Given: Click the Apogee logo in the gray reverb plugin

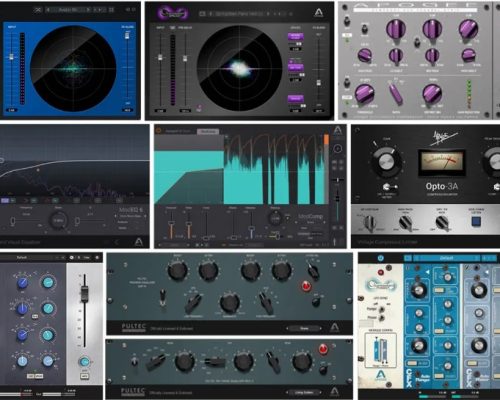Looking at the screenshot, I should click(x=319, y=13).
